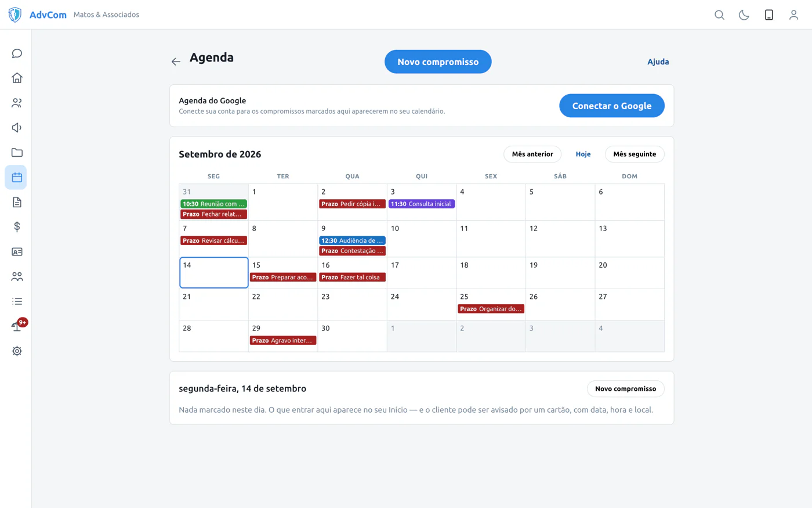Click the AdvCom shield logo
Screen dimensions: 812x508
[x=15, y=15]
